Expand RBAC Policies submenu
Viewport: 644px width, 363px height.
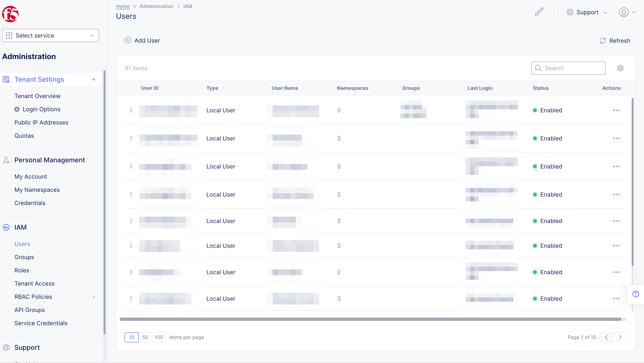point(93,297)
